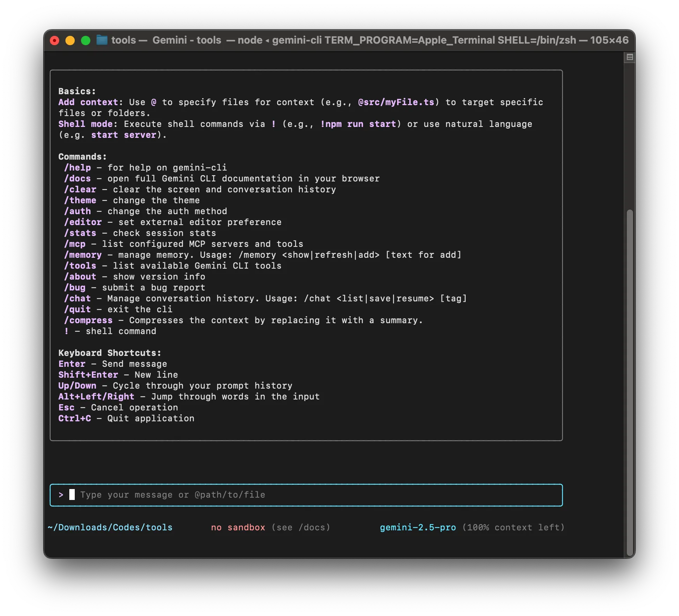Click the small page icon above the scrollbar
Screen dimensions: 679x616
(x=629, y=56)
